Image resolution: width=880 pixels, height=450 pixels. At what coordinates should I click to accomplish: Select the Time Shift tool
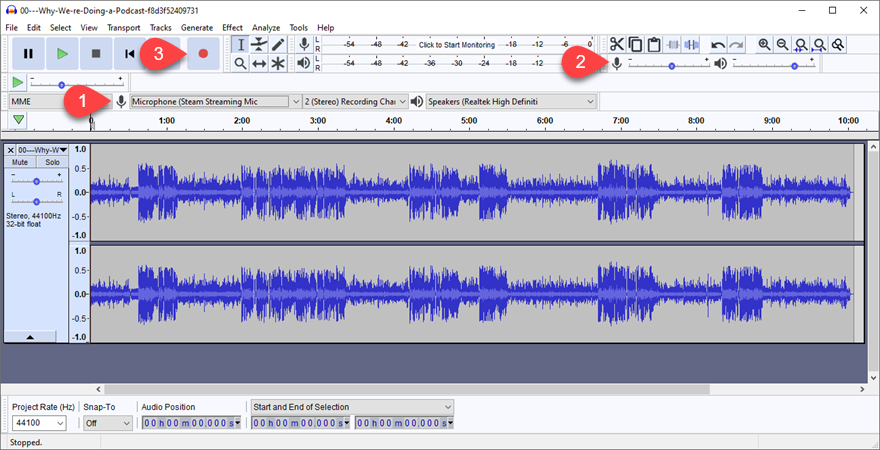click(x=259, y=63)
